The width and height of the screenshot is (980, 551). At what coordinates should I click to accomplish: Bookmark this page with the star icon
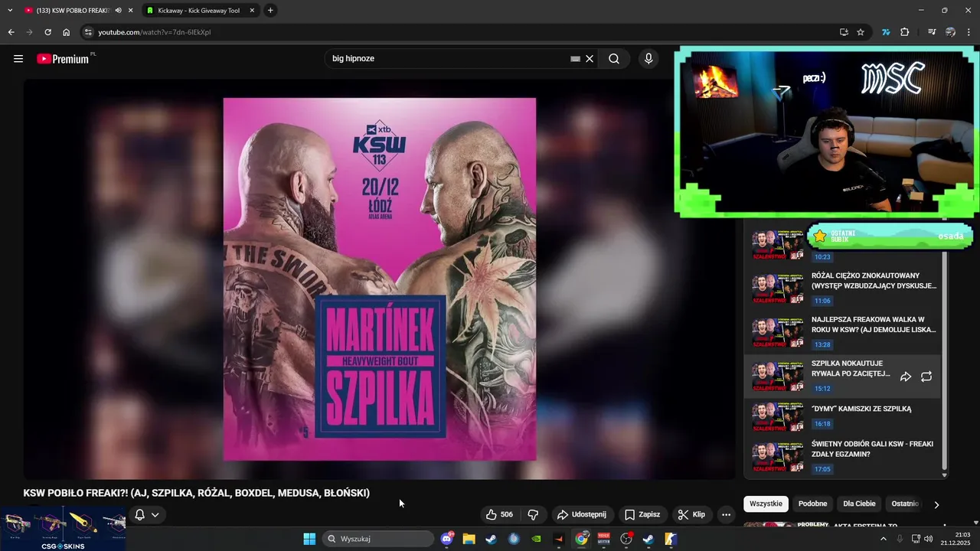click(861, 32)
